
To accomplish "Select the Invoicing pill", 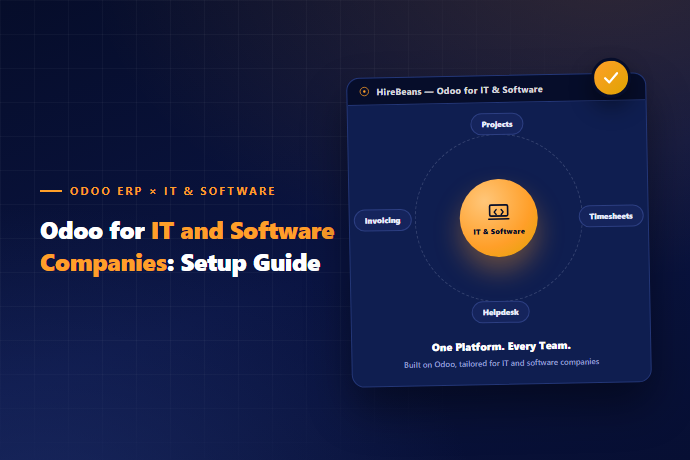I will pos(382,221).
